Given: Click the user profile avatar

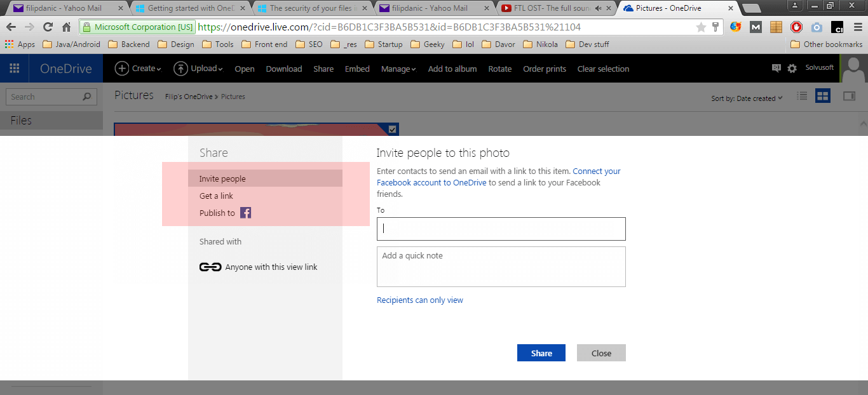Looking at the screenshot, I should (854, 69).
